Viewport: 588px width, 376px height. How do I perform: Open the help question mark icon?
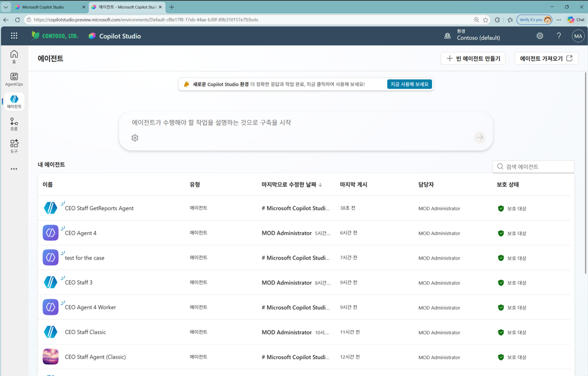coord(559,36)
